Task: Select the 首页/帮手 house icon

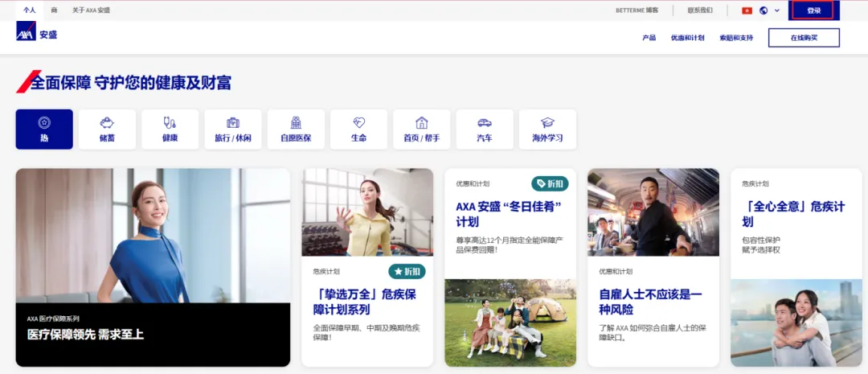Action: (x=422, y=122)
